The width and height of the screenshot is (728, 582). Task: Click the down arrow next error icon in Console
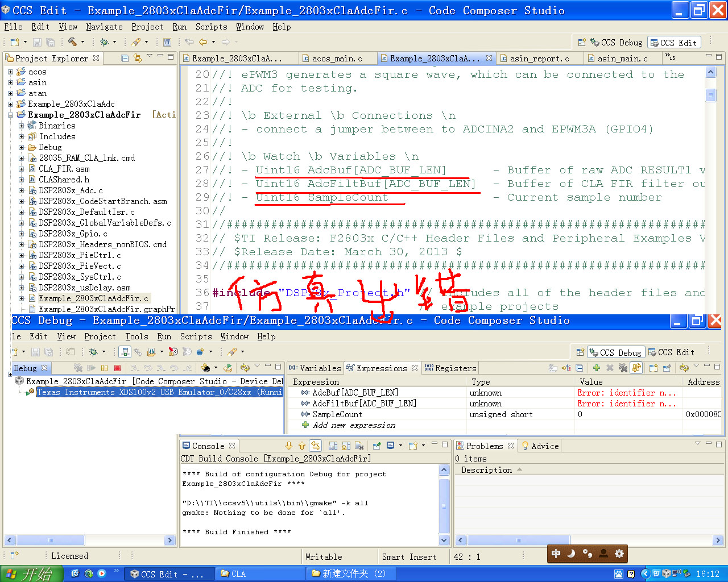tap(289, 446)
